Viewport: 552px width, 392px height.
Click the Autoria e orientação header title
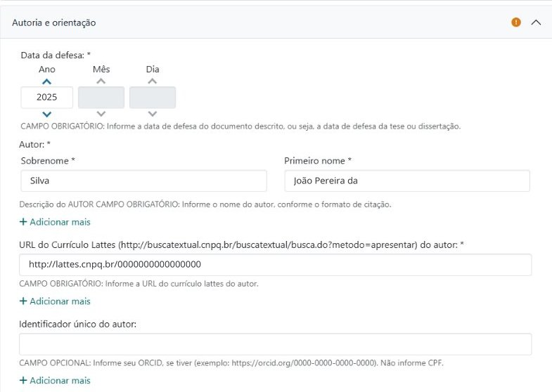(54, 23)
